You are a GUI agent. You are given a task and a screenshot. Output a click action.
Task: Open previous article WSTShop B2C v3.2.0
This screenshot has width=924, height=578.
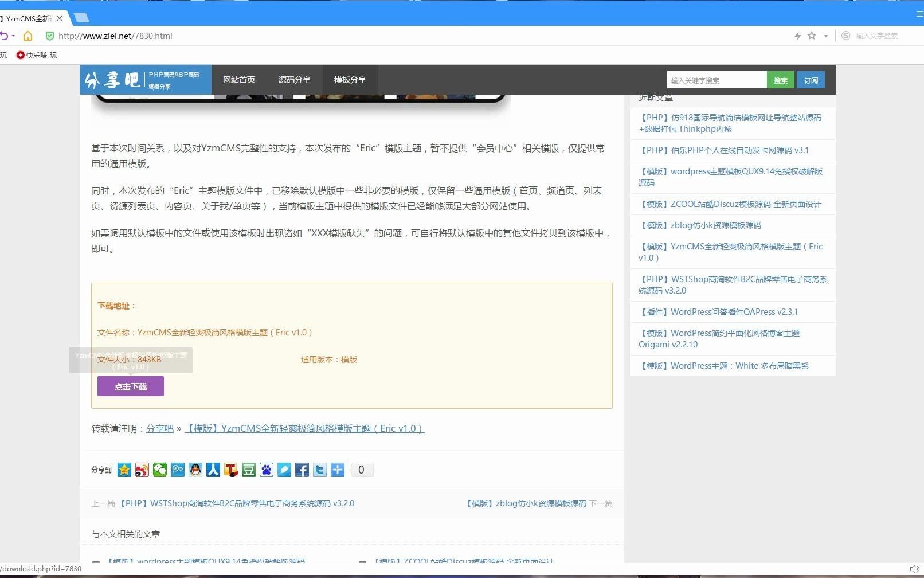(x=237, y=503)
